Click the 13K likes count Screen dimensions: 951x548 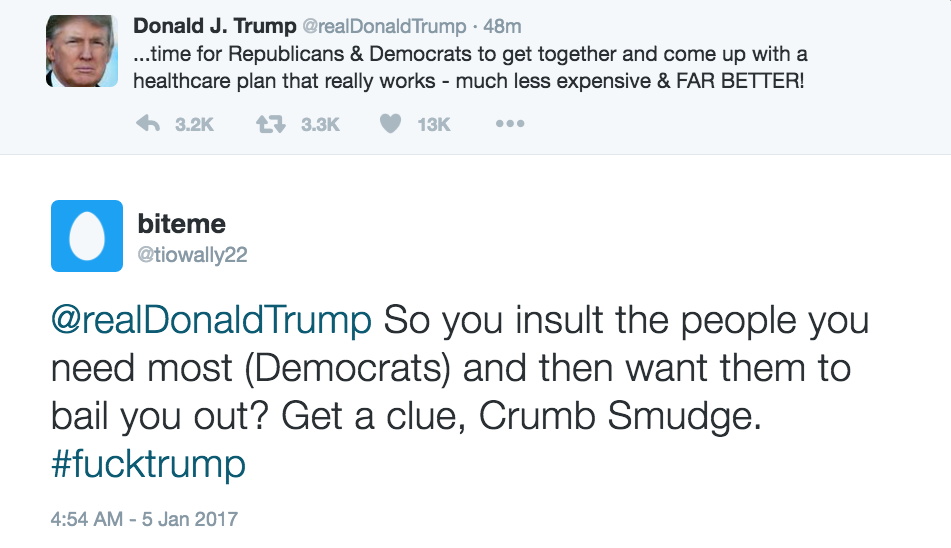click(434, 124)
